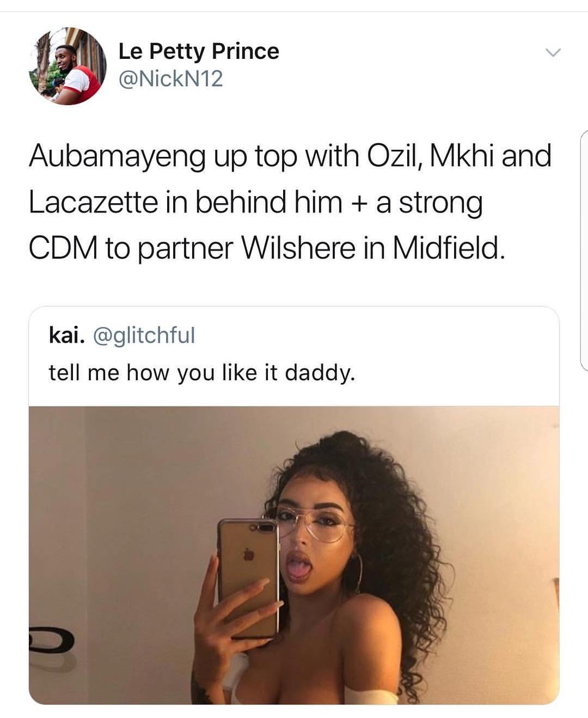Click the scrollbar at the right edge
The image size is (588, 718).
[584, 251]
